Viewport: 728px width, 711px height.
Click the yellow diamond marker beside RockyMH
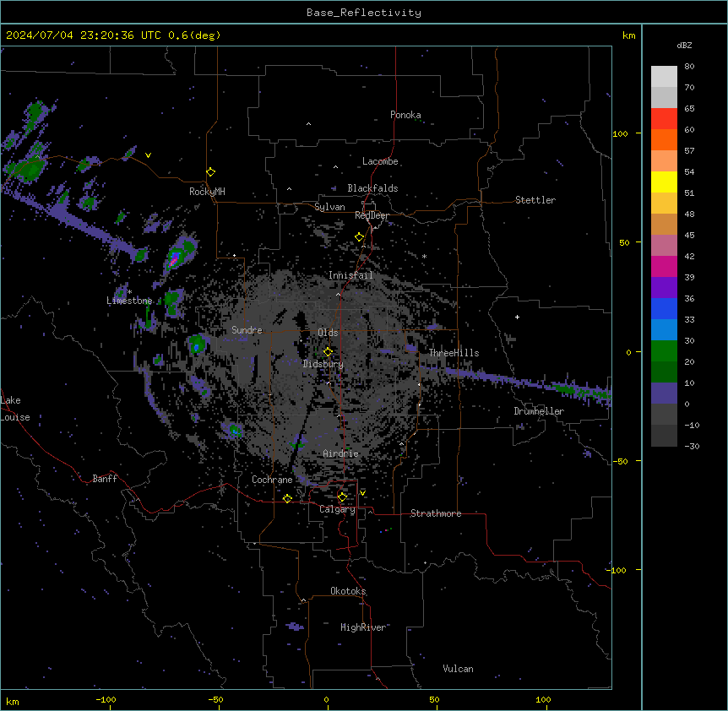(211, 172)
